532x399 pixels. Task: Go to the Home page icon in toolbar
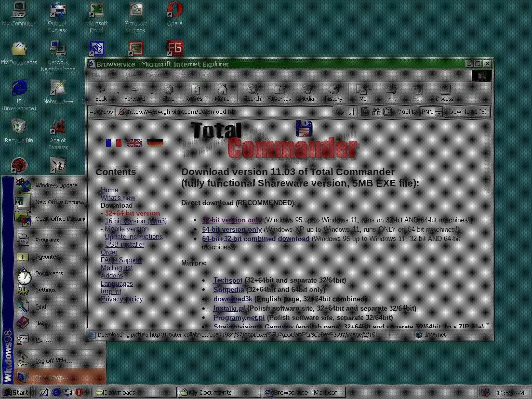coord(222,94)
